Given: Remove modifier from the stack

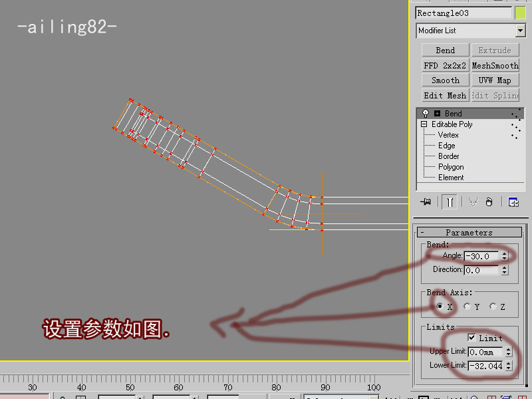Looking at the screenshot, I should click(x=489, y=202).
